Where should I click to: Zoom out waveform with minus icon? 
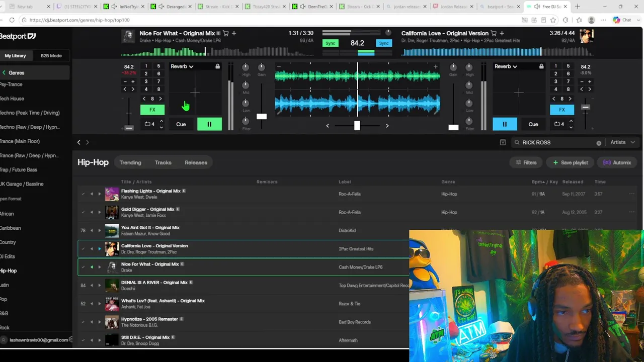[279, 66]
